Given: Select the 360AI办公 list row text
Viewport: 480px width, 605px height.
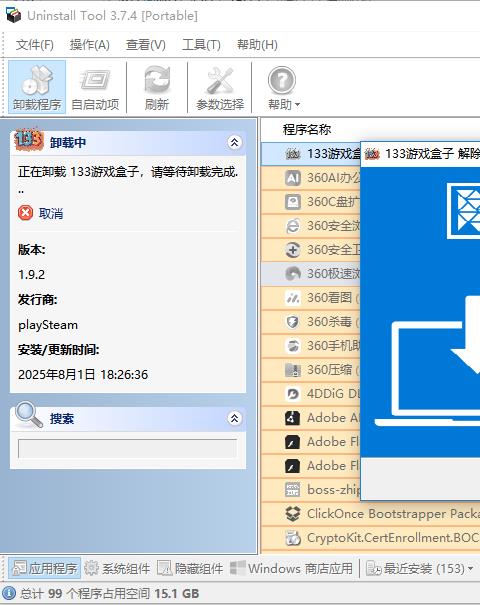Looking at the screenshot, I should pos(333,178).
